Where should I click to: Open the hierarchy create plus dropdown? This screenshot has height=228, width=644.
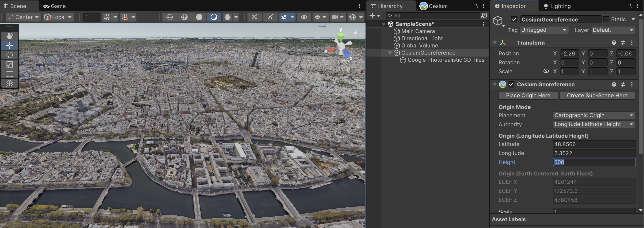pyautogui.click(x=375, y=16)
